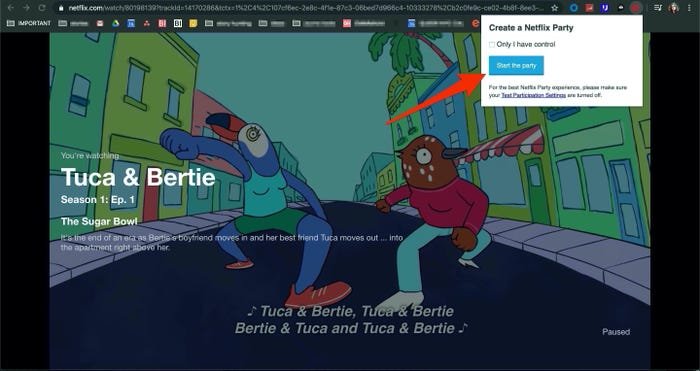The image size is (700, 371).
Task: Open the Google Drive bookmark
Action: (x=116, y=23)
